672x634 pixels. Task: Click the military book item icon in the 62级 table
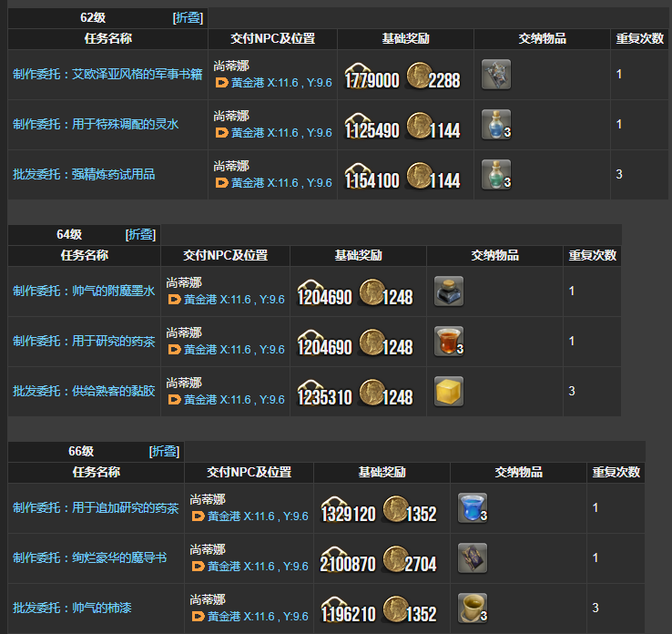[496, 75]
